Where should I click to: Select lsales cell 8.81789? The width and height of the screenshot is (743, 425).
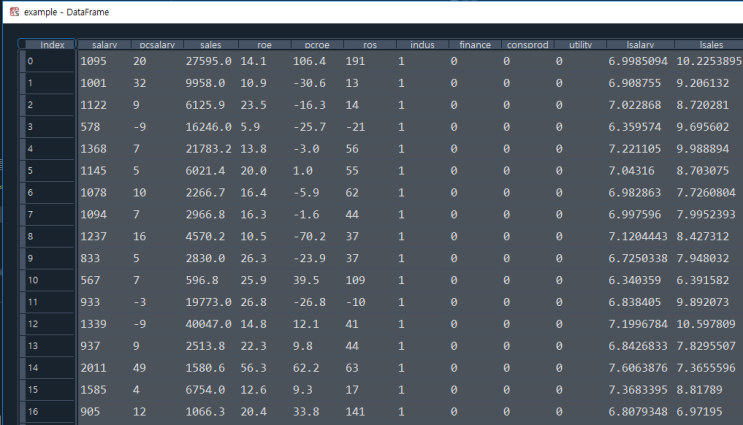point(699,389)
